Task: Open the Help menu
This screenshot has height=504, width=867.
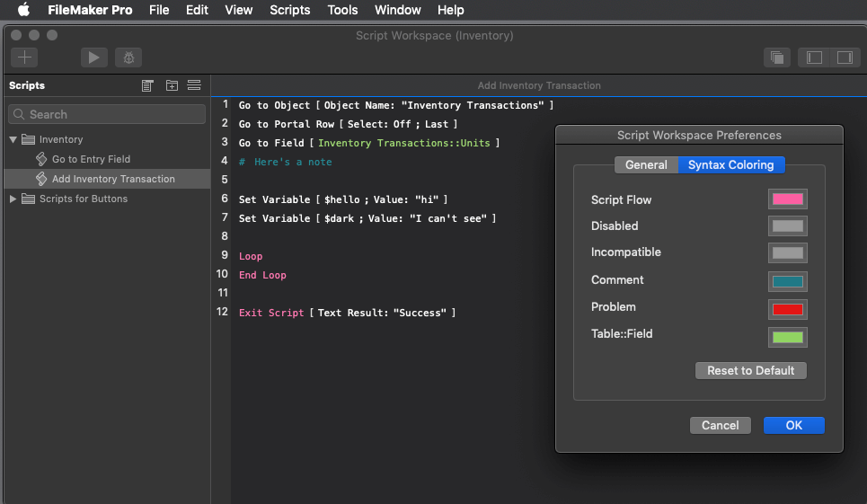Action: pyautogui.click(x=451, y=10)
